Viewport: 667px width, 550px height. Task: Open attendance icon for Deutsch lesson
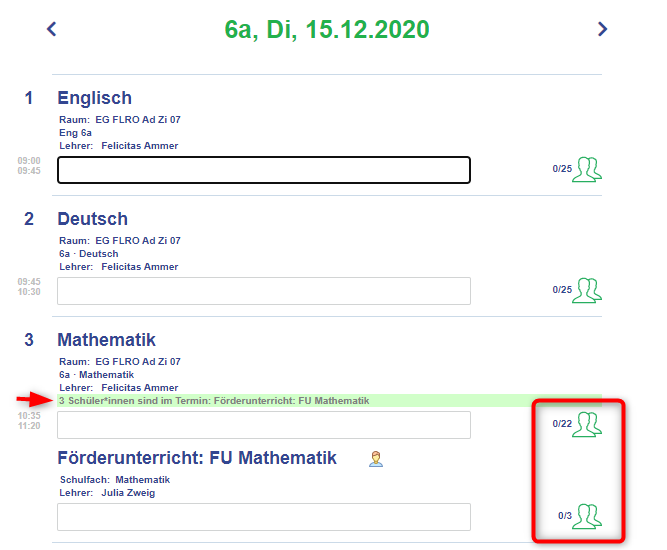pyautogui.click(x=587, y=290)
